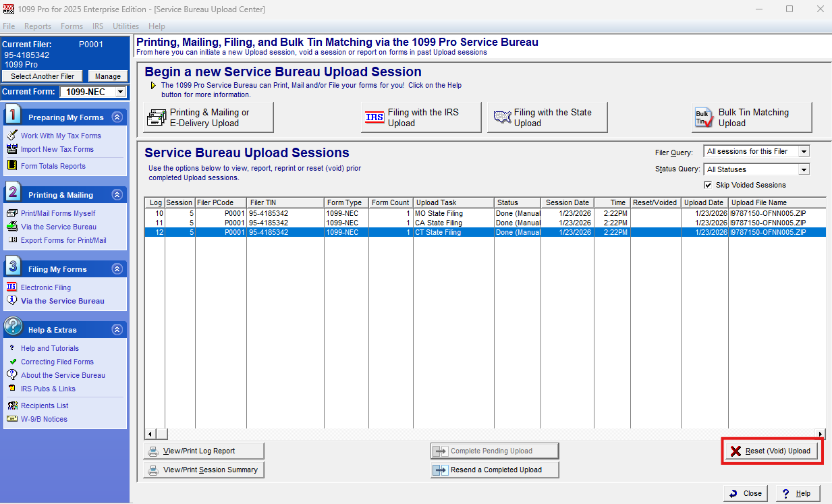Viewport: 832px width, 504px height.
Task: Click the Recipients List icon
Action: click(11, 405)
